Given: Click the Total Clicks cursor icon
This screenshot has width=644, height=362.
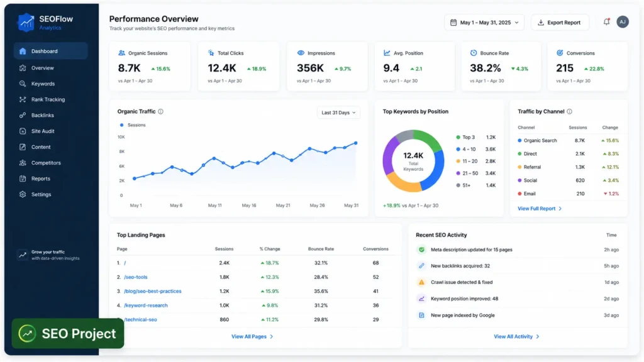Looking at the screenshot, I should point(211,53).
